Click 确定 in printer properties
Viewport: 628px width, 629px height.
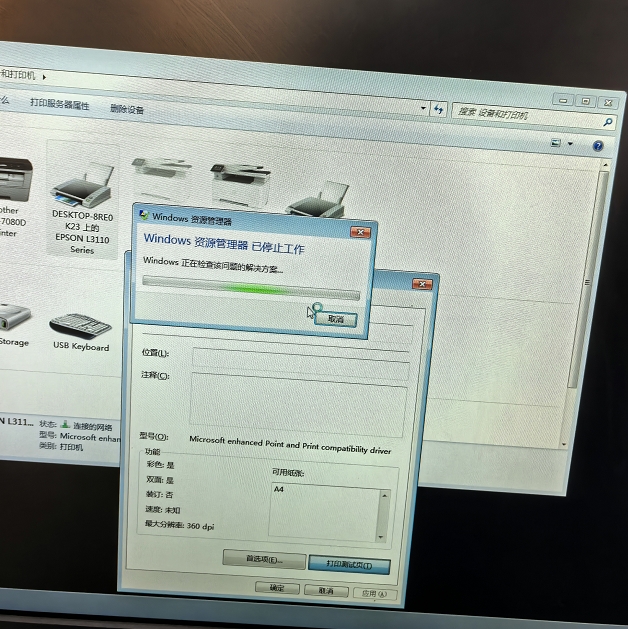tap(277, 588)
